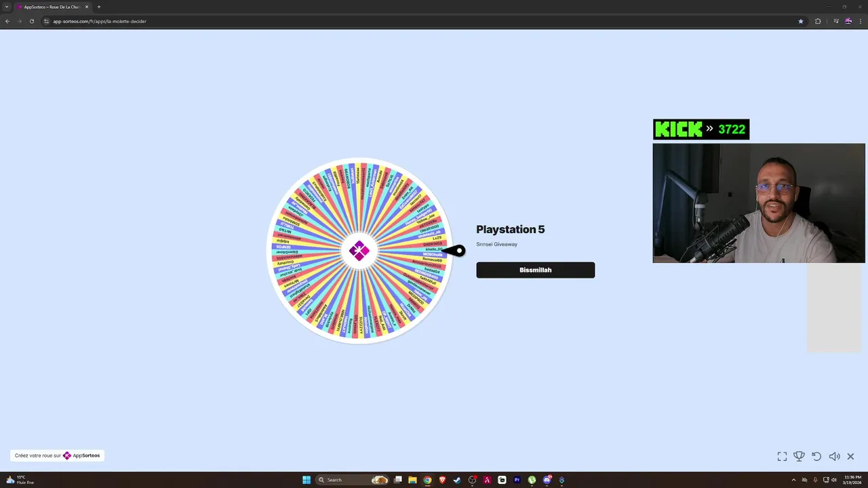The image size is (868, 488).
Task: Click the taskbar Search box
Action: point(352,480)
